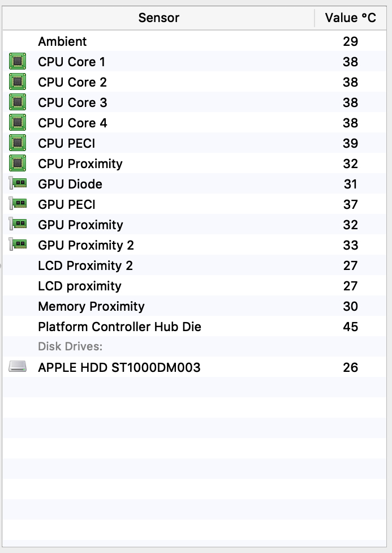392x553 pixels.
Task: Click the CPU Core 4 chip icon
Action: [x=18, y=123]
